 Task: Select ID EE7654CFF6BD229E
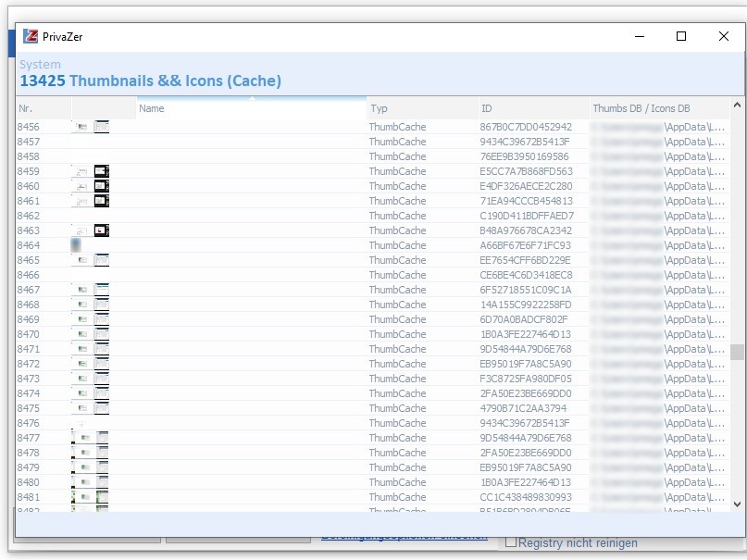[x=525, y=260]
